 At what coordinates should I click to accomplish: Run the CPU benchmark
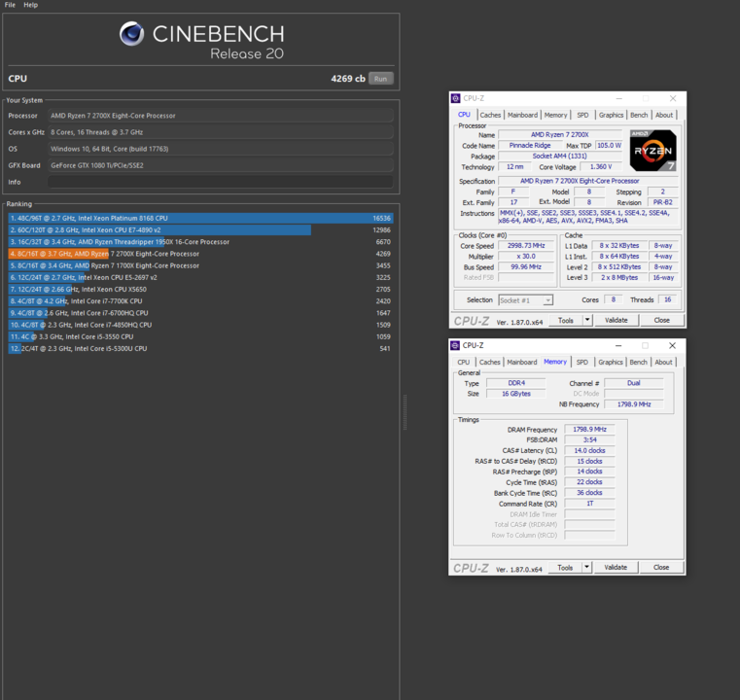[x=380, y=79]
